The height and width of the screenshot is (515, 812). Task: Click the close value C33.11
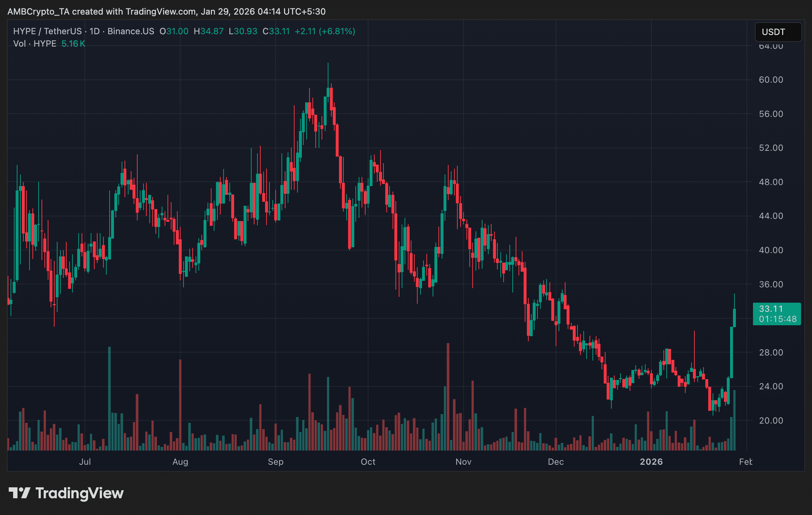[275, 32]
